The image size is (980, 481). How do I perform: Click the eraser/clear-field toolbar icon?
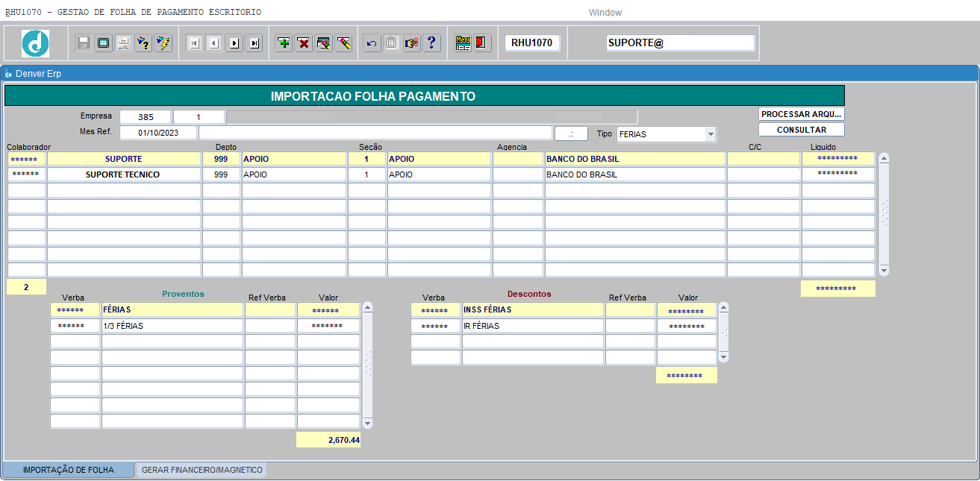tap(343, 43)
